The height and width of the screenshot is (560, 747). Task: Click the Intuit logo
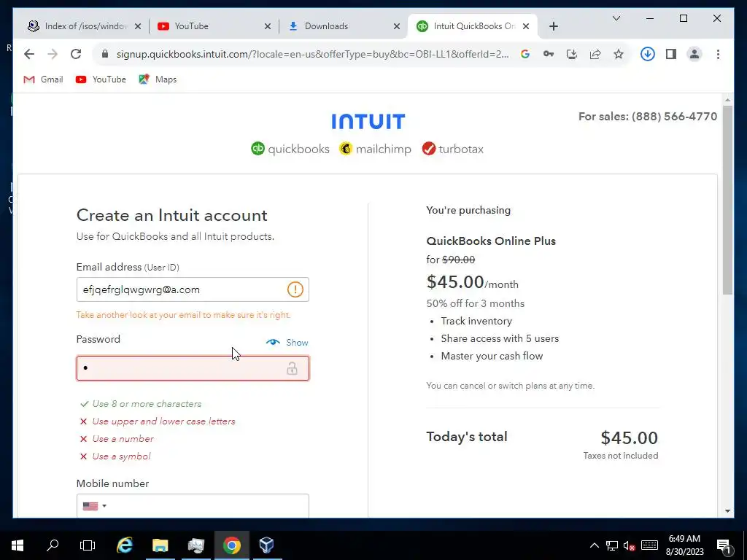coord(368,122)
